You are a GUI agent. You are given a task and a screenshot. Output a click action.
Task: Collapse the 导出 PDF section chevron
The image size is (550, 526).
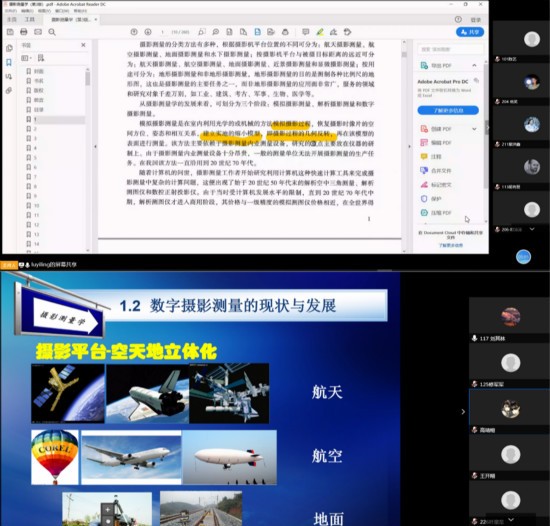pos(474,65)
